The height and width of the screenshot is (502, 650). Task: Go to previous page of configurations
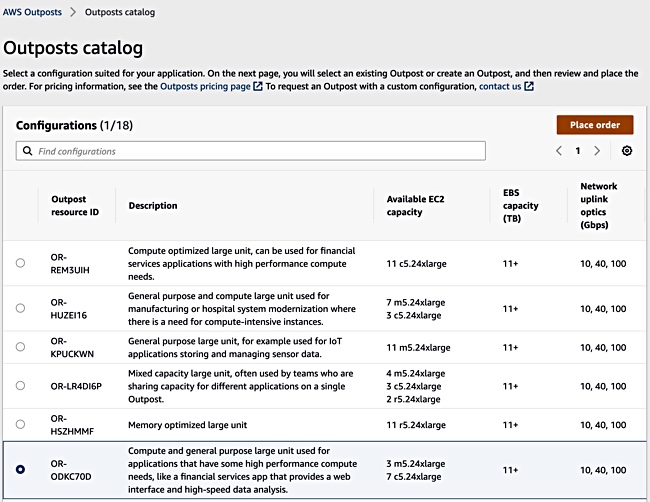pos(559,151)
